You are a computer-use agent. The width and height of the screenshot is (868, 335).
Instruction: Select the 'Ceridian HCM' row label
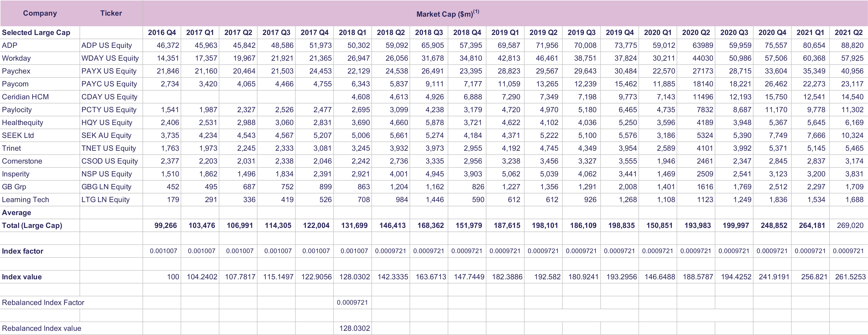[25, 97]
